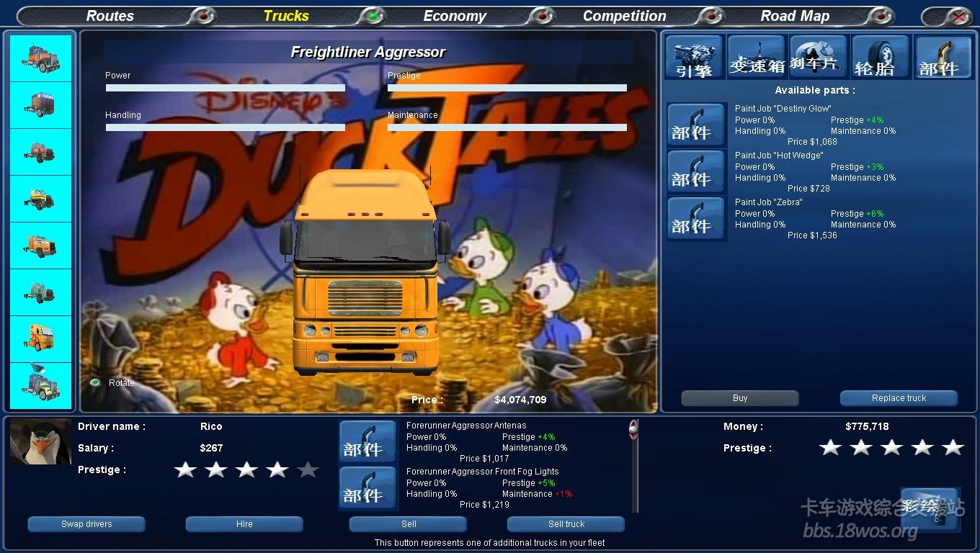Open the 彩绘 paint icon beside the watermark
The image size is (980, 553).
[x=930, y=509]
